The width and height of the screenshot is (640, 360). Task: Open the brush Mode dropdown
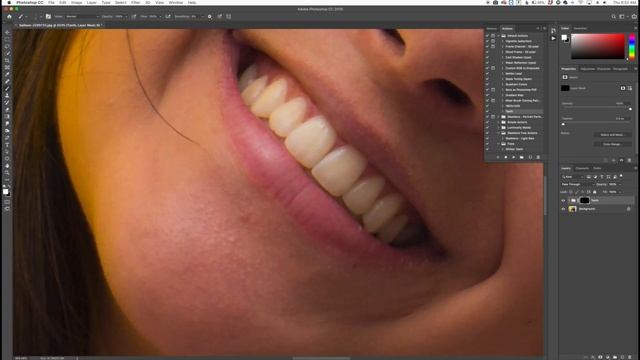point(82,17)
